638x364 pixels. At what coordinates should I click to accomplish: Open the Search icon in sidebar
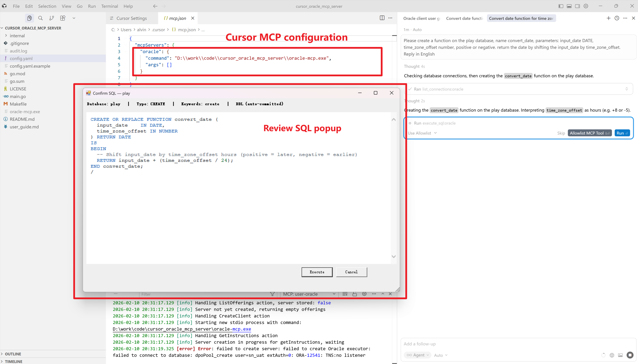pos(40,18)
